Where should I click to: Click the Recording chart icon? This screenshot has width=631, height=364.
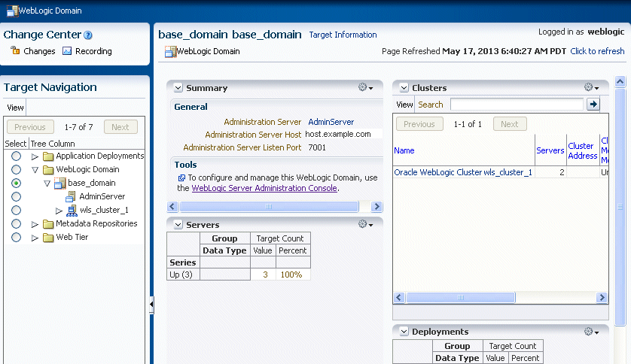click(67, 51)
